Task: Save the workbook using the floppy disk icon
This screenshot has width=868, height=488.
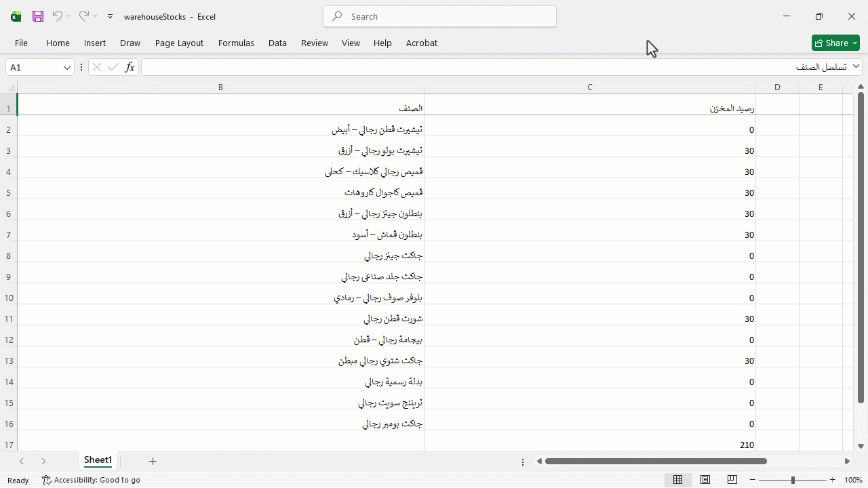Action: point(38,16)
